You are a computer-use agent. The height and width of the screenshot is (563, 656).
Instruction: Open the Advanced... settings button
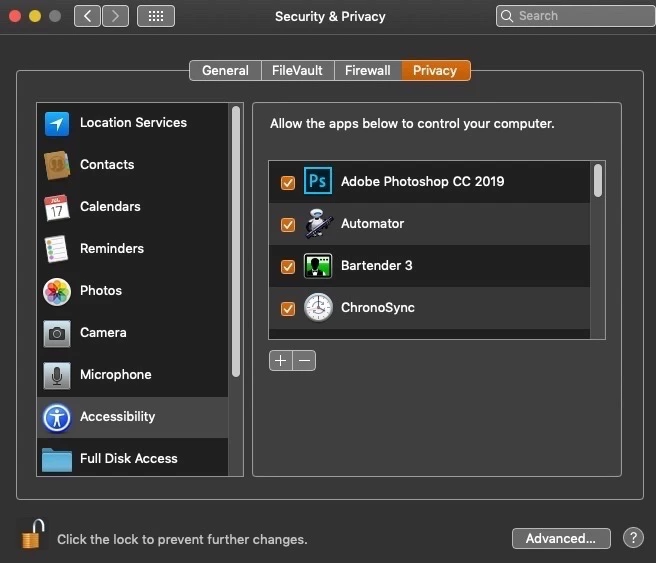(x=561, y=538)
